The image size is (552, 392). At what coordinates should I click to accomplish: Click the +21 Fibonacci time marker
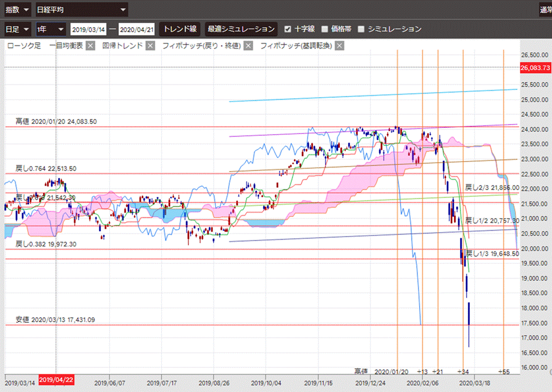438,372
